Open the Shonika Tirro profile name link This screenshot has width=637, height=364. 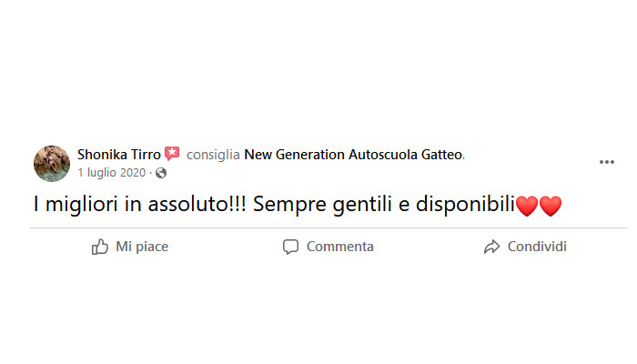point(119,155)
